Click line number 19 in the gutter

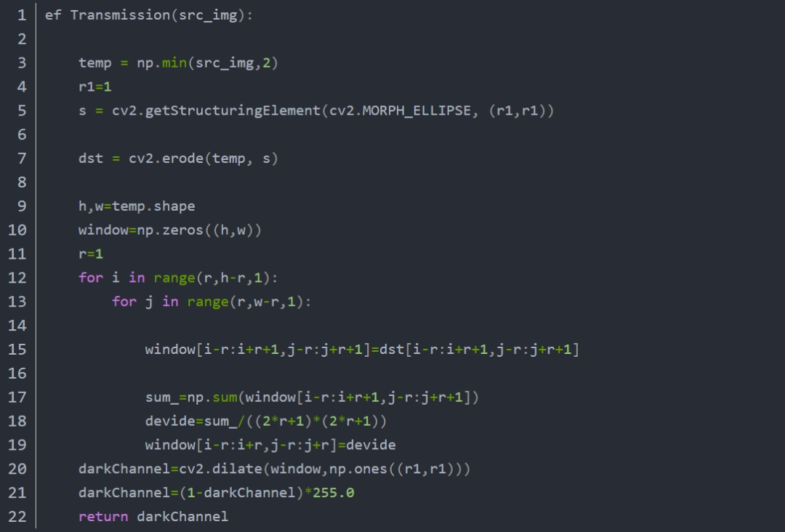tap(17, 445)
